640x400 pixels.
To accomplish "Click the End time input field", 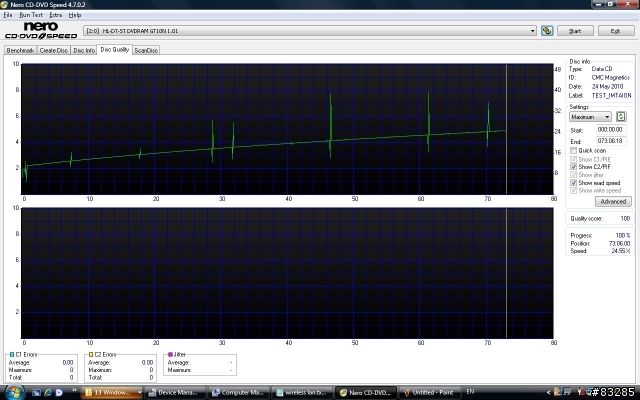I will tap(611, 141).
